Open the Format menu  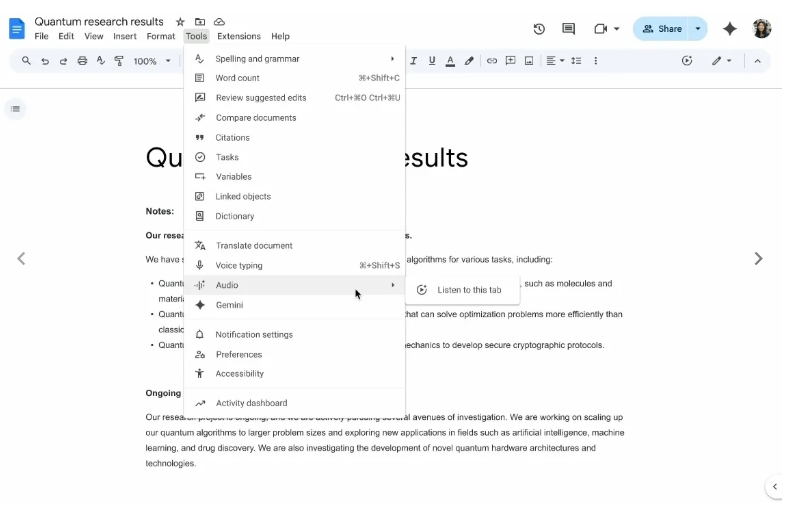(x=161, y=36)
